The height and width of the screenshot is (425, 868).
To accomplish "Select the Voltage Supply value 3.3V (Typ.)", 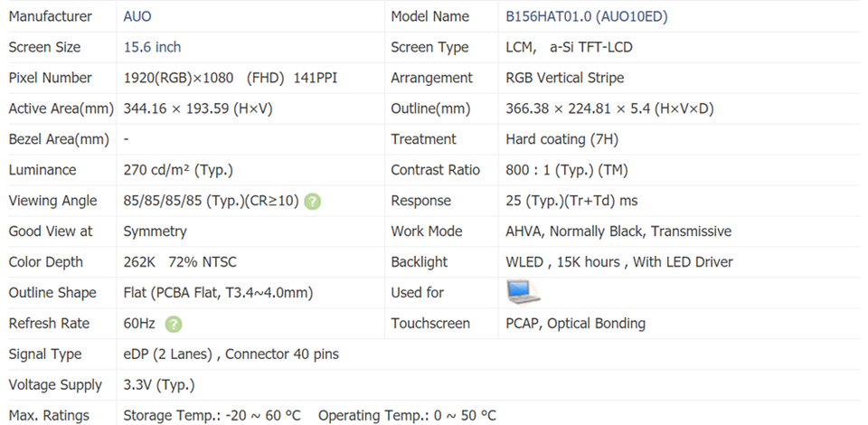I will coord(158,385).
